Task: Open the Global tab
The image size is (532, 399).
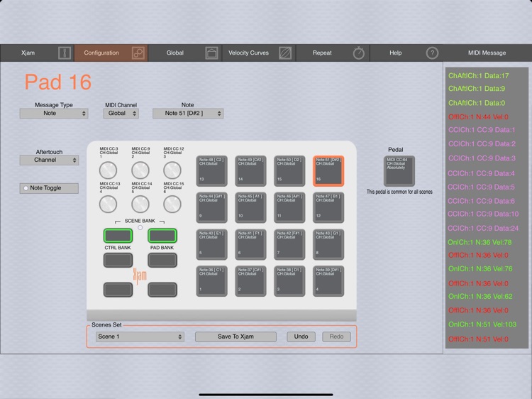Action: (184, 53)
